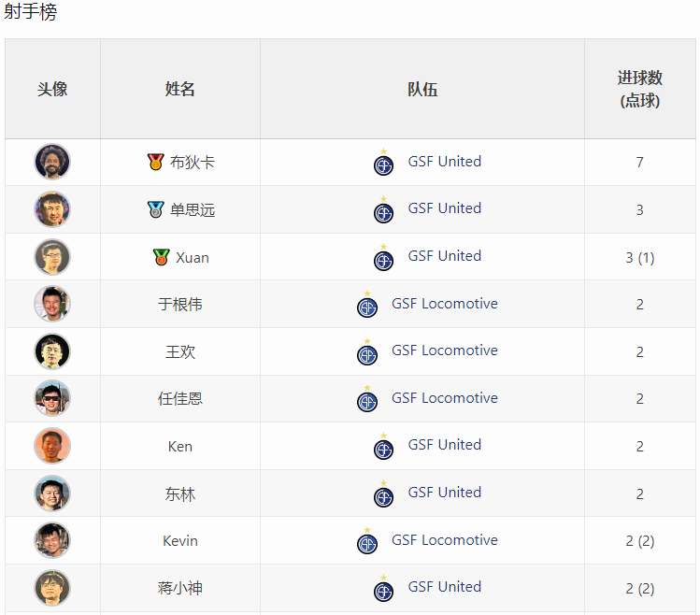Click GSF United logo in 蒋小神's row
Viewport: 700px width, 615px height.
click(x=383, y=588)
